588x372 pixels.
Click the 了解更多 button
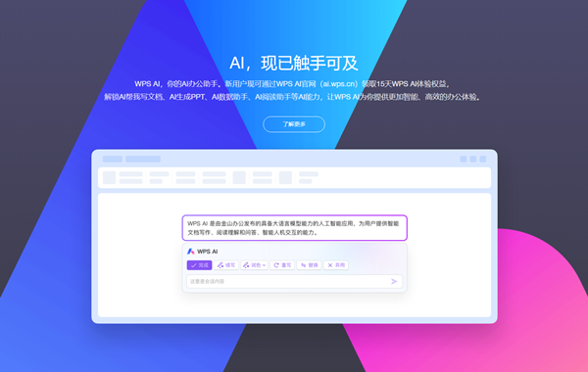pos(294,124)
